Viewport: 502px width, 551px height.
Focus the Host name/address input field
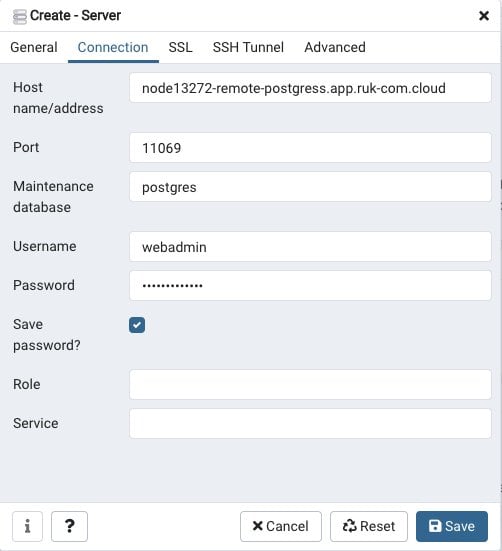310,88
